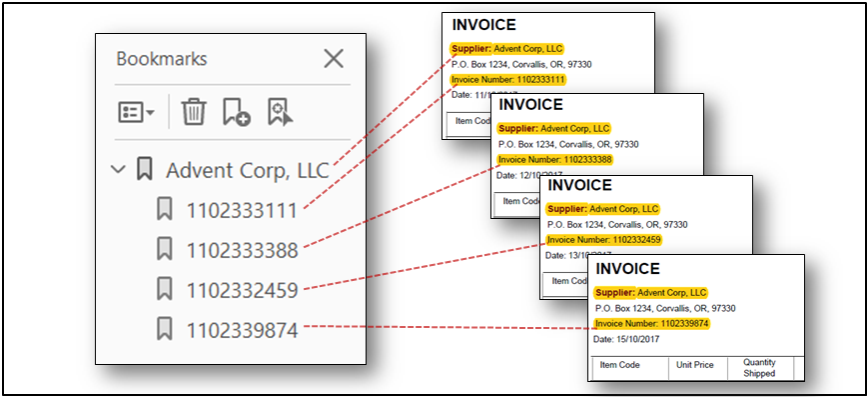Click the Supplier line on first invoice
The height and width of the screenshot is (397, 868).
pyautogui.click(x=507, y=49)
